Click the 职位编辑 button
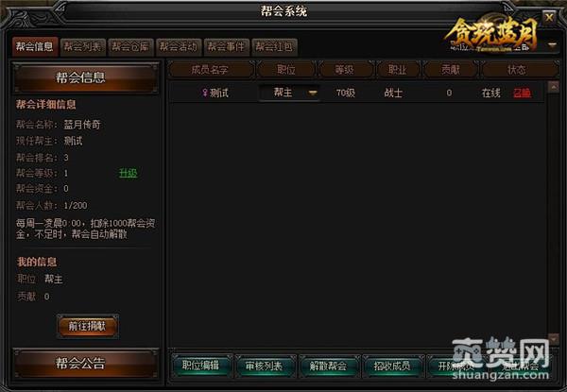Image resolution: width=567 pixels, height=392 pixels. [200, 366]
